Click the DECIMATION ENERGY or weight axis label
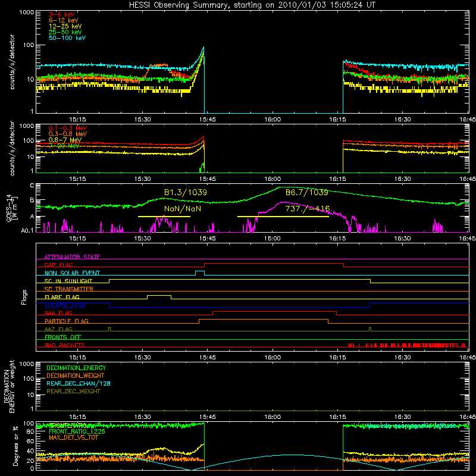This screenshot has width=476, height=476. [x=9, y=386]
